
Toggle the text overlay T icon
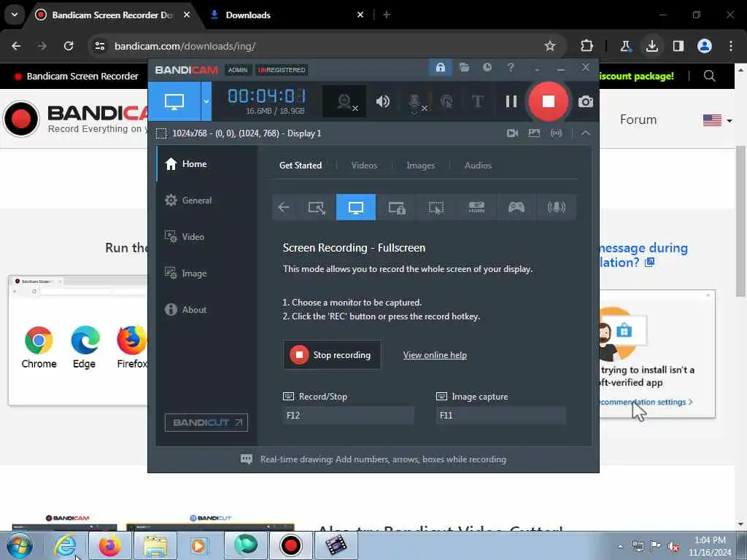click(x=477, y=101)
